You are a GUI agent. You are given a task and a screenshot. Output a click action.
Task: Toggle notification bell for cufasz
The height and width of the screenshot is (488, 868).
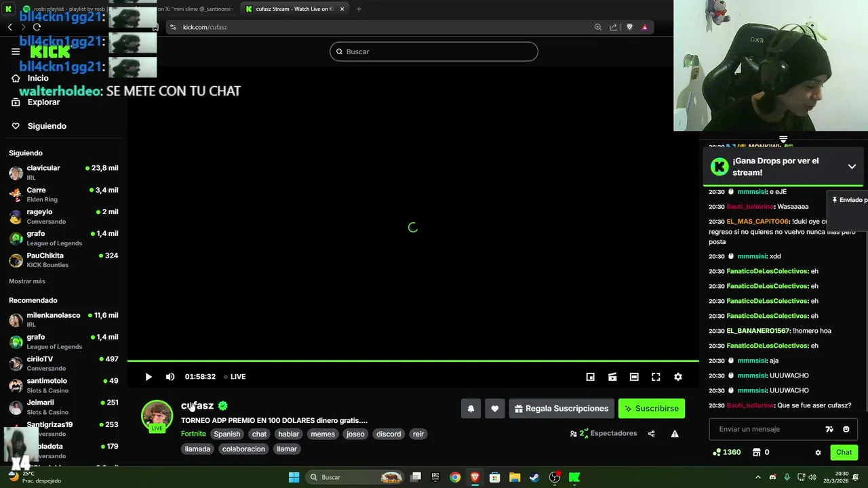pos(471,409)
